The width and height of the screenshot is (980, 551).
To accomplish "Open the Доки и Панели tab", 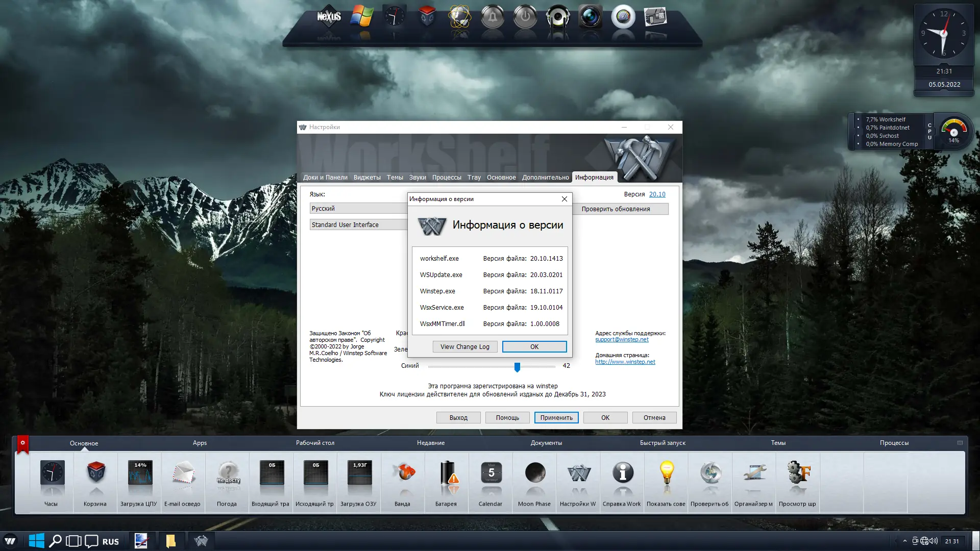I will click(325, 178).
